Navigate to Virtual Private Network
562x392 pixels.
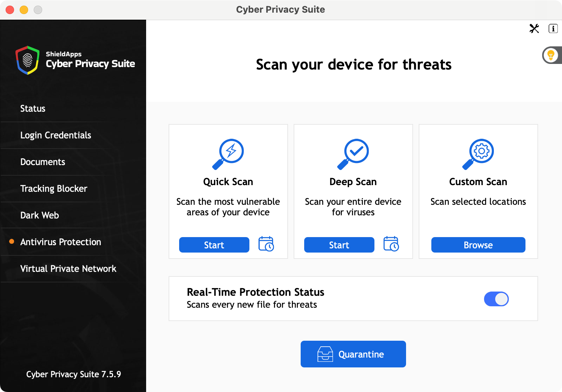[x=68, y=269]
